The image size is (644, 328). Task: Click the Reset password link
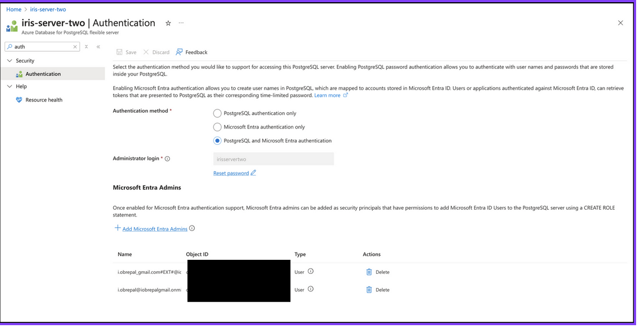coord(231,173)
